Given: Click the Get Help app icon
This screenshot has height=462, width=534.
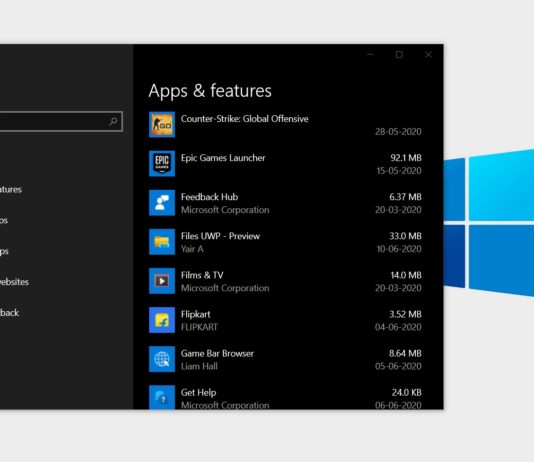Looking at the screenshot, I should [x=162, y=397].
